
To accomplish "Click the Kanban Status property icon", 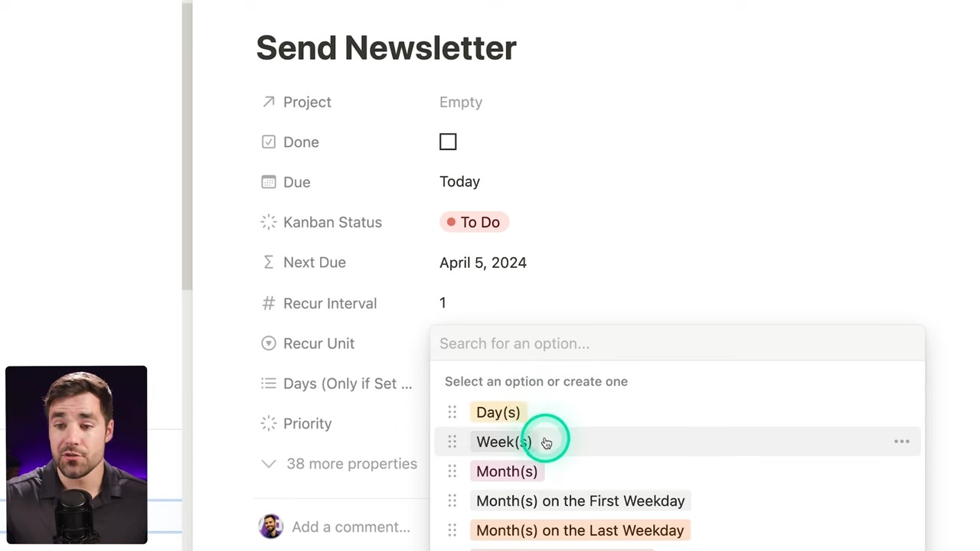I will click(268, 222).
